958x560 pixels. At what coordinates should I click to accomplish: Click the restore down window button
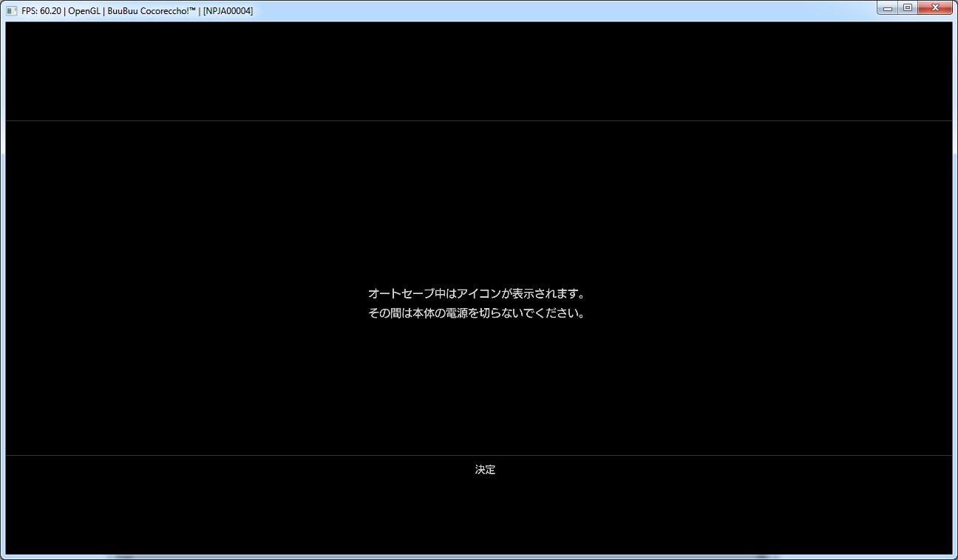tap(907, 7)
